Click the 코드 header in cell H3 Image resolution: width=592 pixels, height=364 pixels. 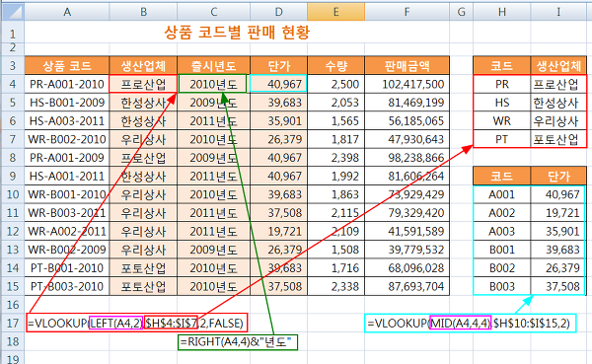[x=502, y=66]
